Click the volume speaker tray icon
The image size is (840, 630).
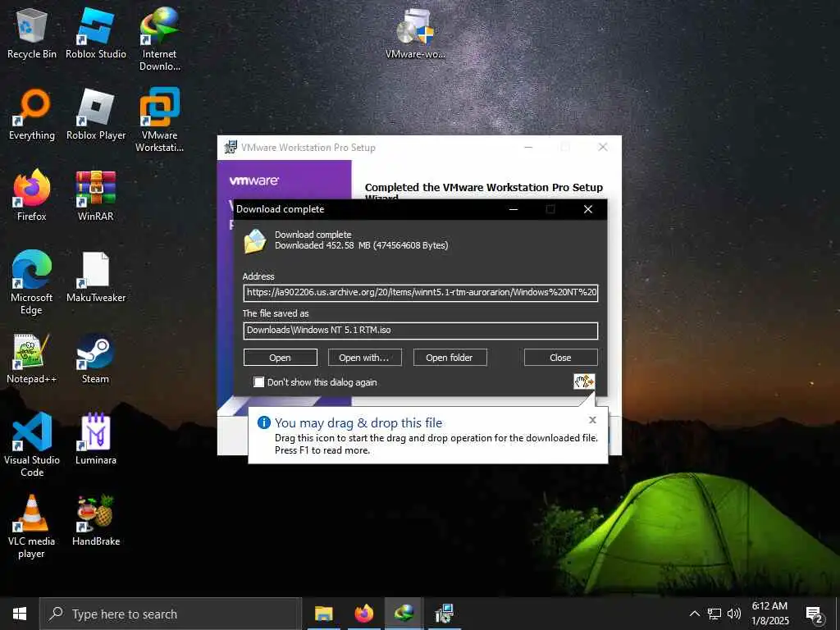[x=734, y=614]
